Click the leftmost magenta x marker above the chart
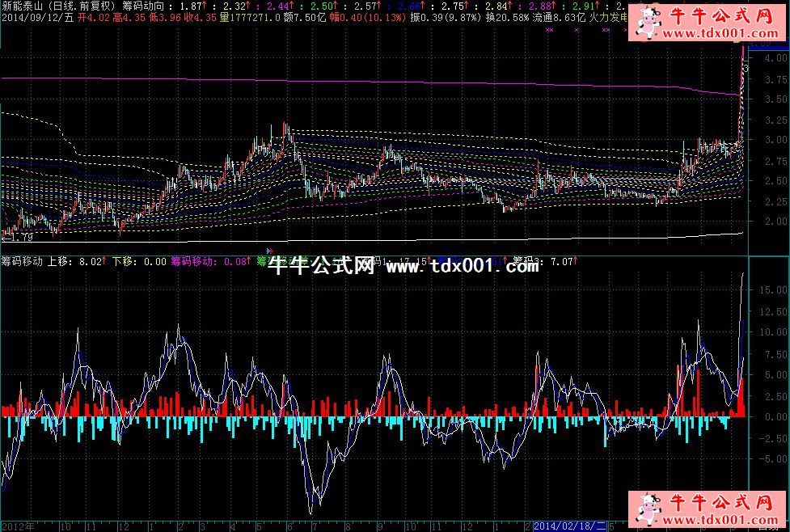Screen dimensions: 790x532 [x=550, y=30]
